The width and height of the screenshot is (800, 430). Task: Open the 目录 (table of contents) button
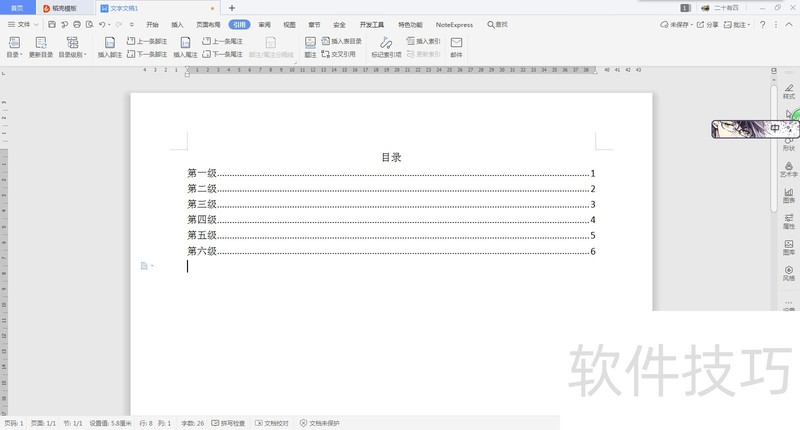pos(14,47)
